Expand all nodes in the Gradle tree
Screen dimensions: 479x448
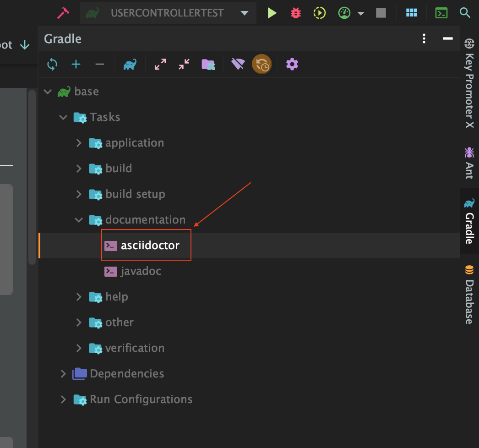(x=160, y=64)
